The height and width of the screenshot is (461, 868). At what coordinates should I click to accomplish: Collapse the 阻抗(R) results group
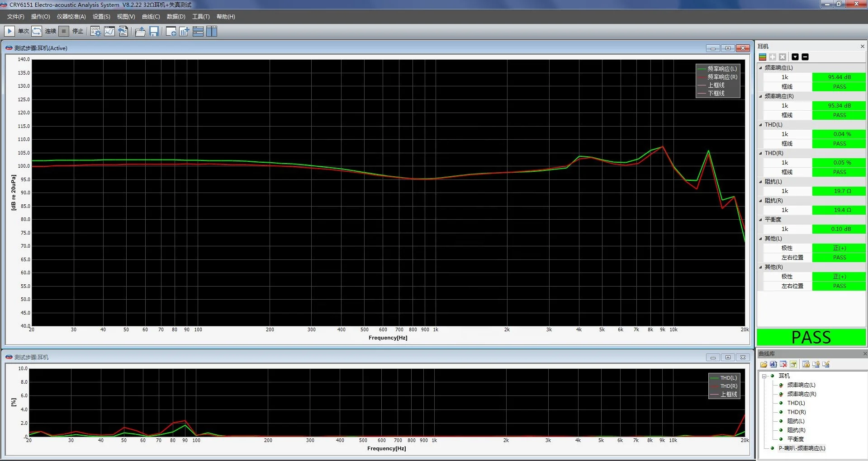click(x=760, y=201)
